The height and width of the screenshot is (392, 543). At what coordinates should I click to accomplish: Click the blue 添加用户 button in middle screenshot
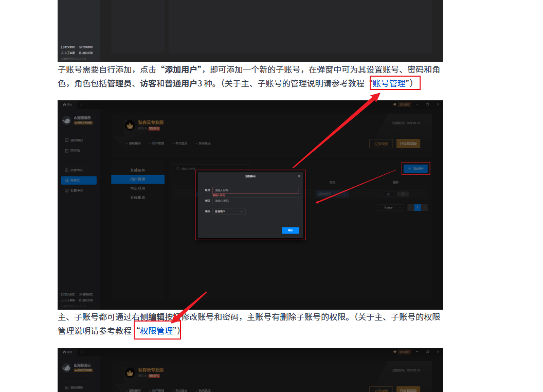415,168
